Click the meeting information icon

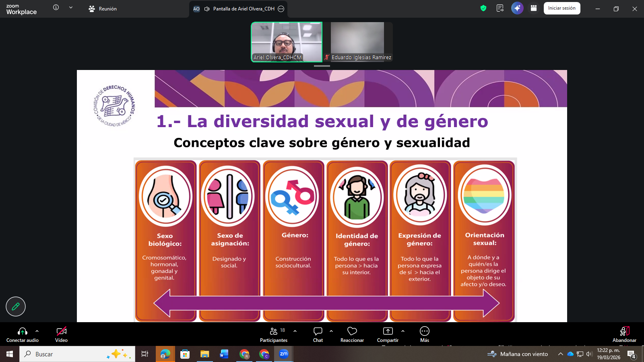[56, 7]
